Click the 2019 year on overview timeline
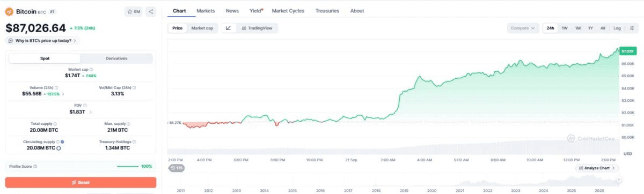644x194 pixels. coord(404,190)
